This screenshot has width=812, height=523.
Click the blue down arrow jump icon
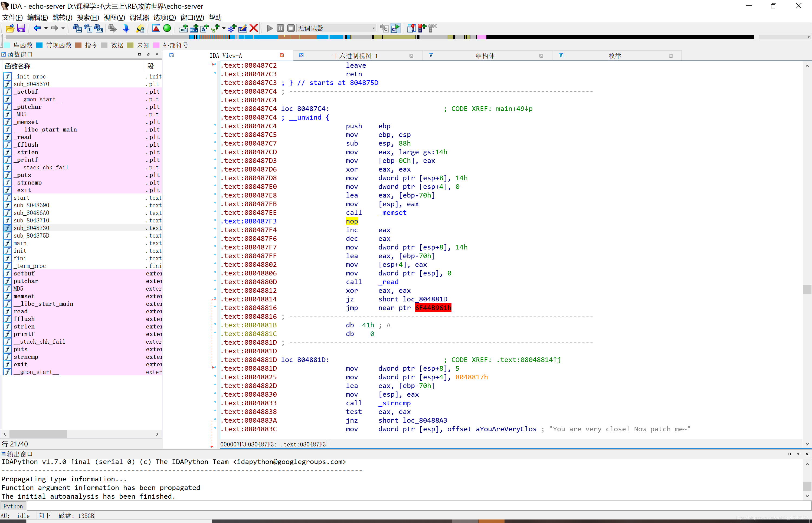[x=126, y=28]
